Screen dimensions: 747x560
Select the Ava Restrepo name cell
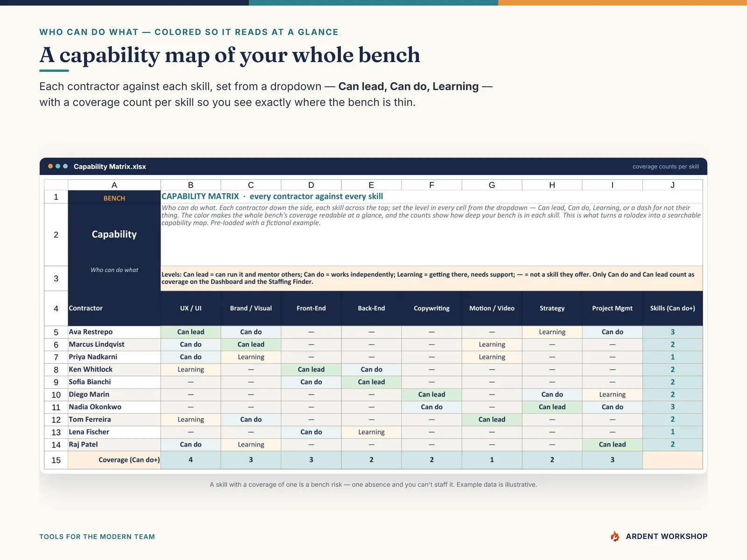(114, 332)
